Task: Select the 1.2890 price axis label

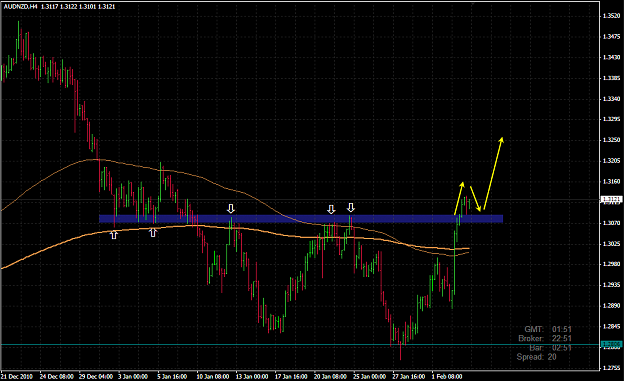Action: point(611,306)
